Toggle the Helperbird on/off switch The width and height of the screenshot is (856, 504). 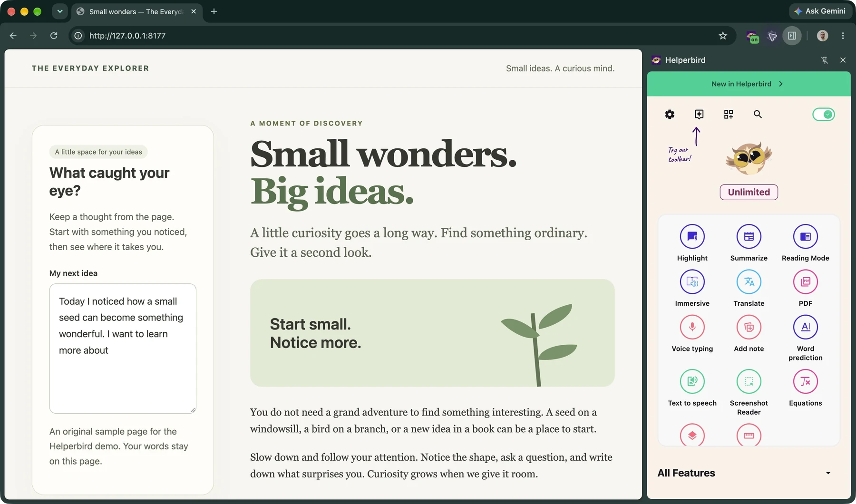click(824, 115)
